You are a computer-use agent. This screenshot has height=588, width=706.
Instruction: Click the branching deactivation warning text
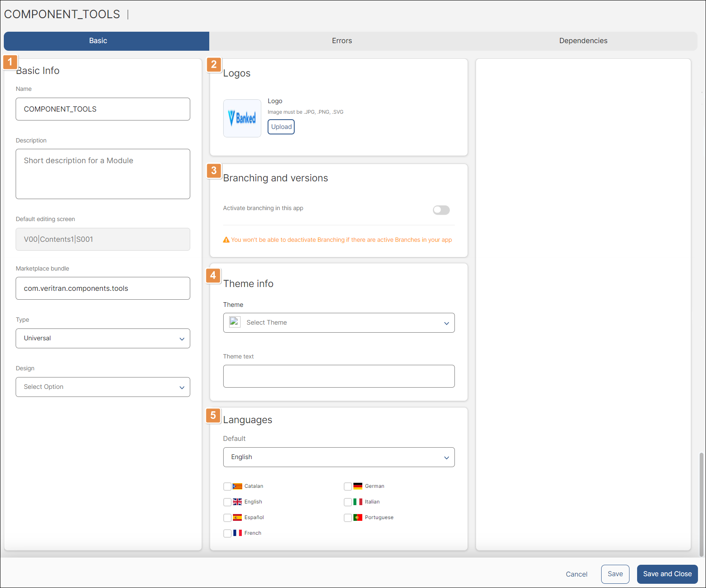coord(341,240)
